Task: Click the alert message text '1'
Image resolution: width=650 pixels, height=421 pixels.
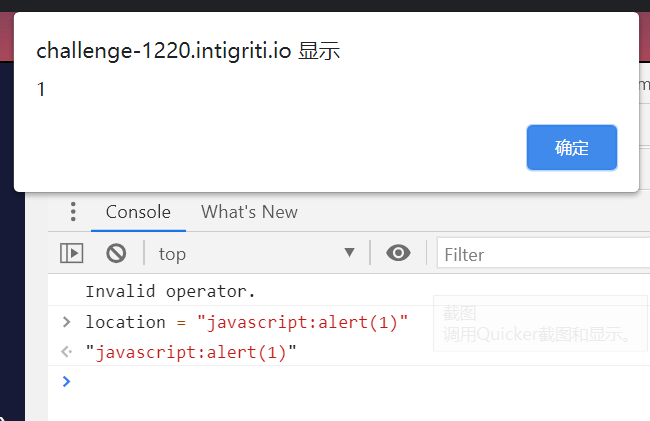Action: point(41,90)
